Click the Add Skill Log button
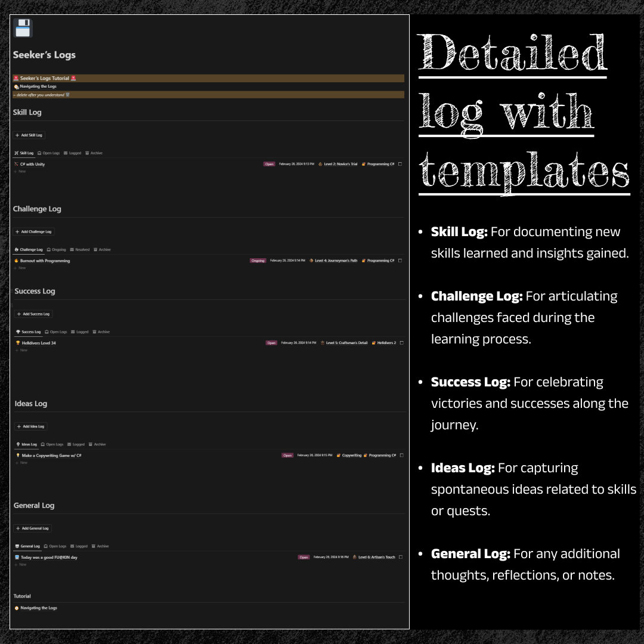Screen dimensions: 644x644 (29, 135)
